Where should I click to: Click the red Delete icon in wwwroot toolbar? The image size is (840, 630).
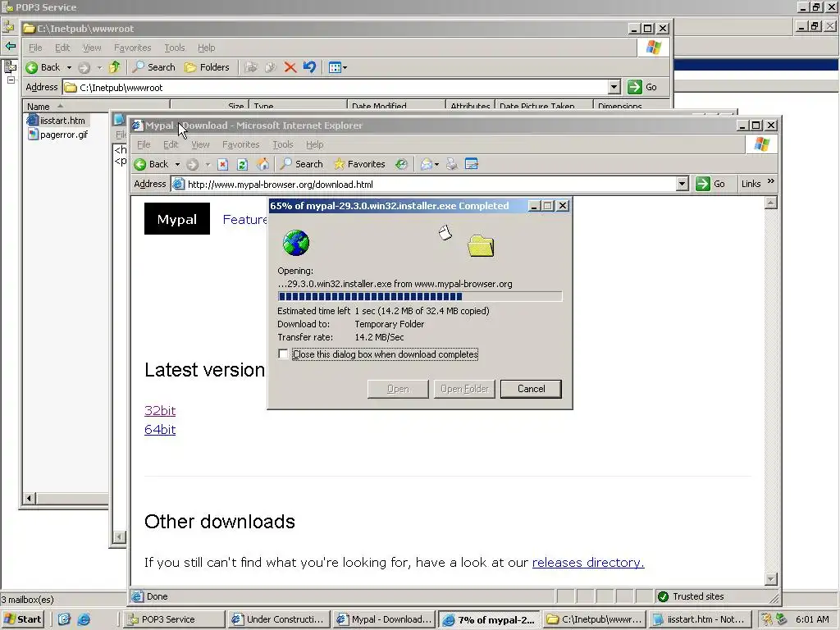290,67
